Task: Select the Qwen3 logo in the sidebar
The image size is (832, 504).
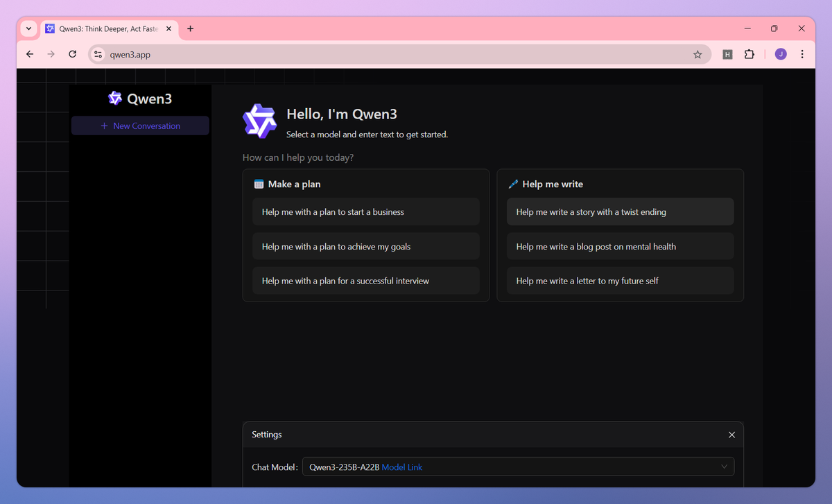Action: click(115, 98)
